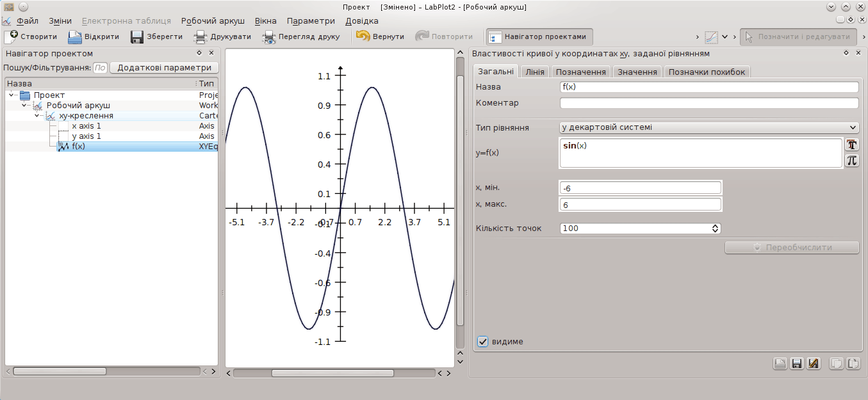Toggle the Навігатор проектами toolbar button
This screenshot has height=400, width=868.
point(539,36)
